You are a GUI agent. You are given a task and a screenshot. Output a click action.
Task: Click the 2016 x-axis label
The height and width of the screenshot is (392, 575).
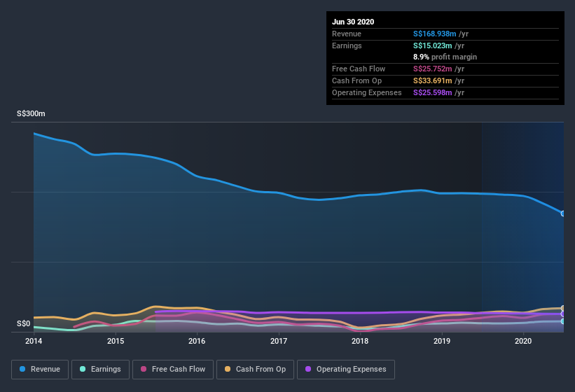(x=197, y=341)
